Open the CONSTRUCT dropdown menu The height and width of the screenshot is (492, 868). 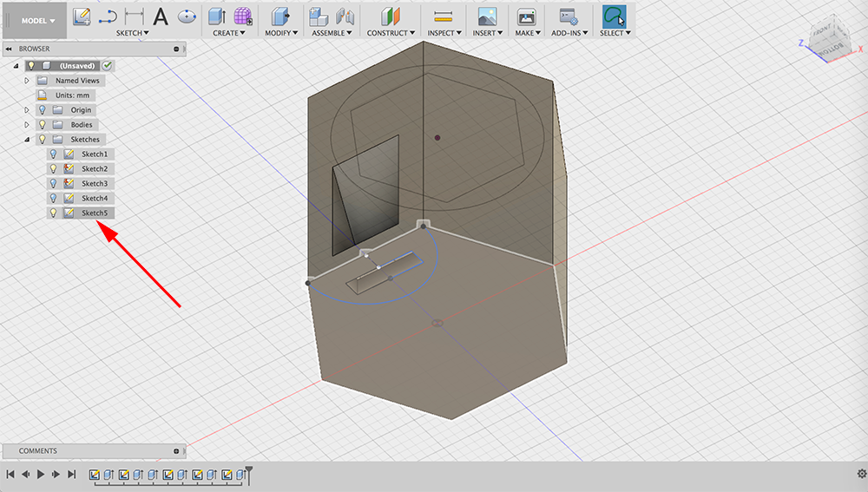pyautogui.click(x=391, y=33)
